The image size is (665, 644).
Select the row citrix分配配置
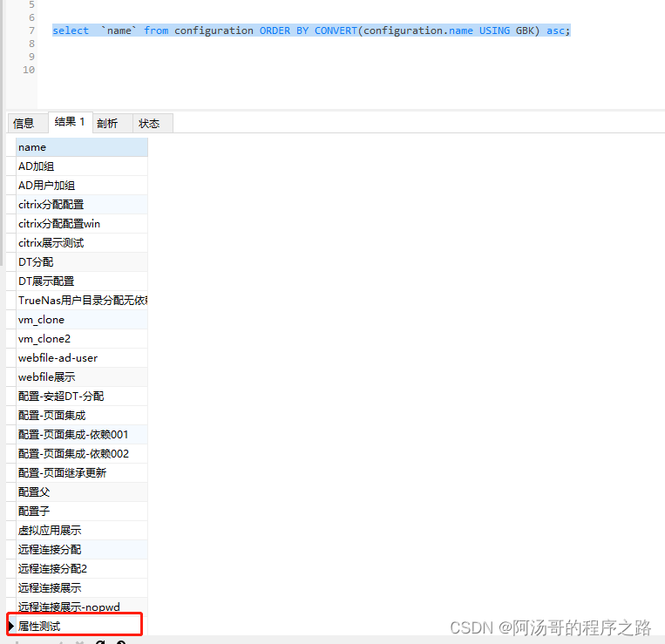82,204
